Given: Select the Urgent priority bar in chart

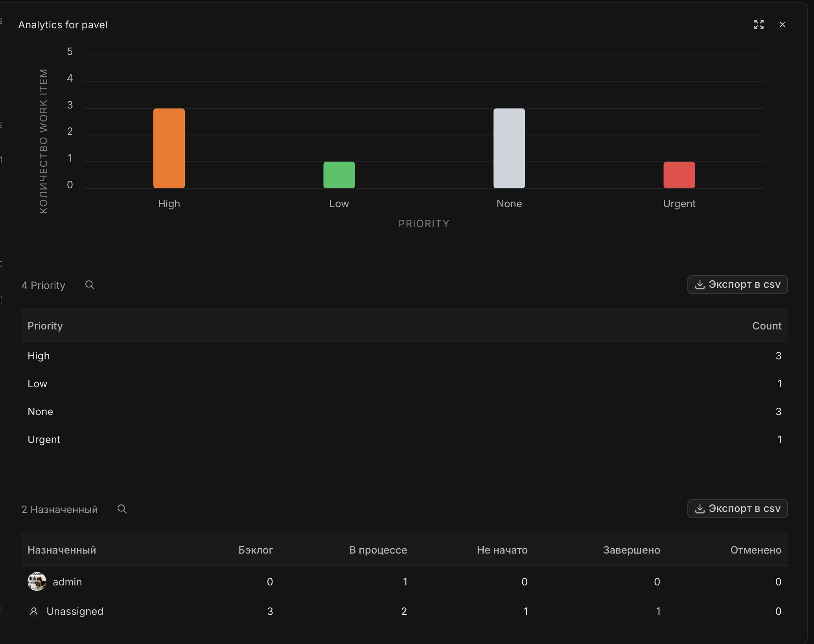Looking at the screenshot, I should pyautogui.click(x=679, y=175).
